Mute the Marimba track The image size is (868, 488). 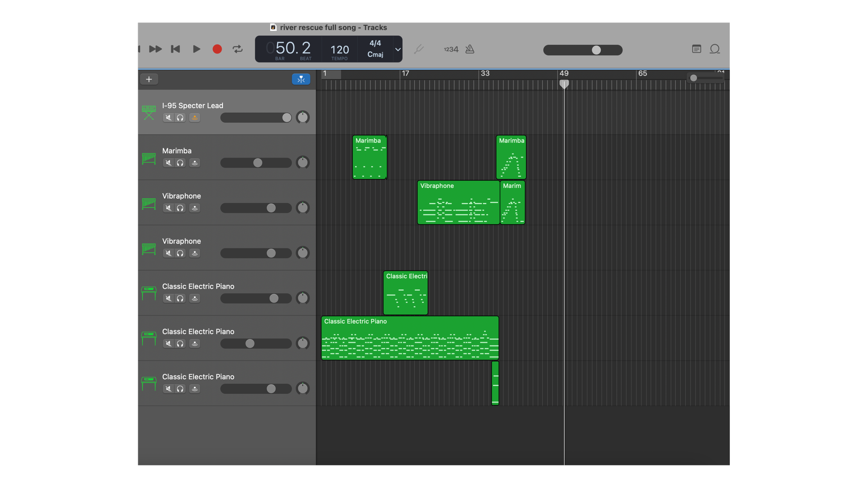click(168, 163)
